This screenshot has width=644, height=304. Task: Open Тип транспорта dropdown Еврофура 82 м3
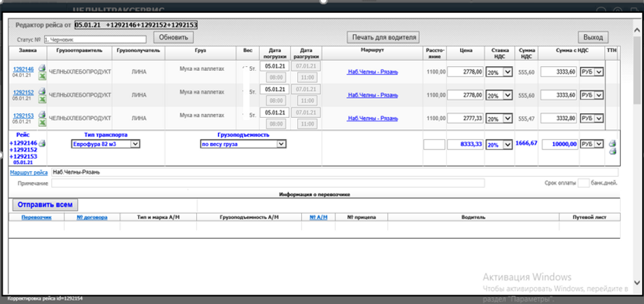106,145
